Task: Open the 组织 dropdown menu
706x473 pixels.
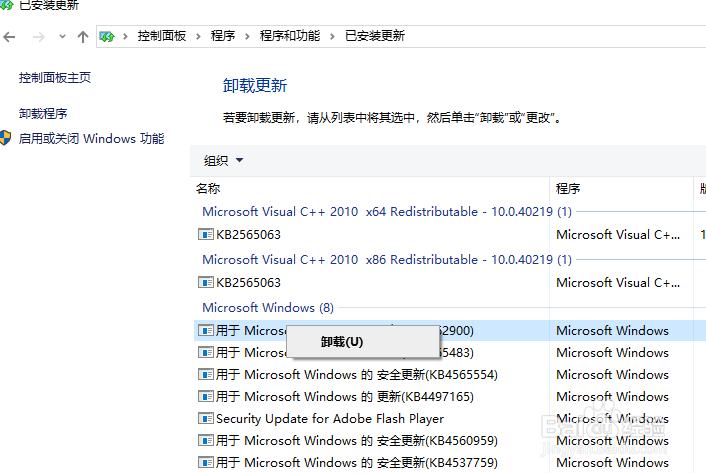Action: point(223,161)
